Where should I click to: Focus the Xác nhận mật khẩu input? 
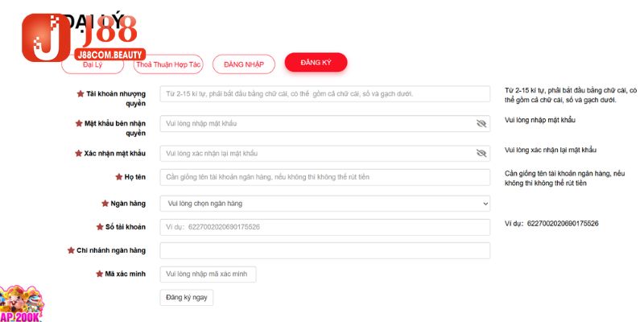tap(325, 153)
